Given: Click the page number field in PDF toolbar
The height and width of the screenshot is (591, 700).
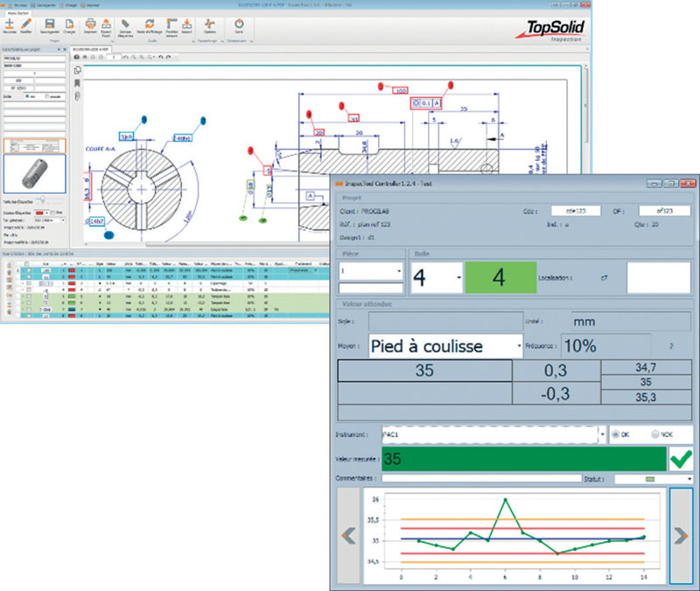Looking at the screenshot, I should (x=115, y=57).
